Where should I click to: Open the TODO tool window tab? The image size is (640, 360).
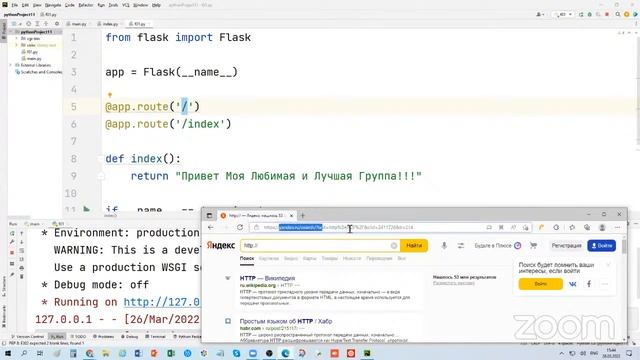point(78,337)
